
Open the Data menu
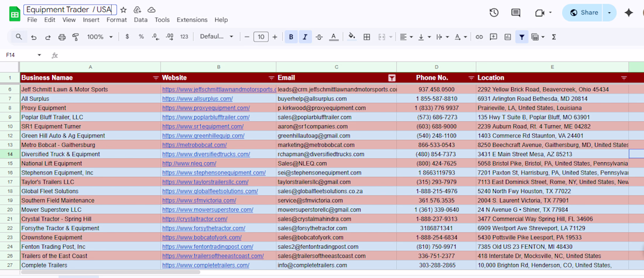pos(141,20)
